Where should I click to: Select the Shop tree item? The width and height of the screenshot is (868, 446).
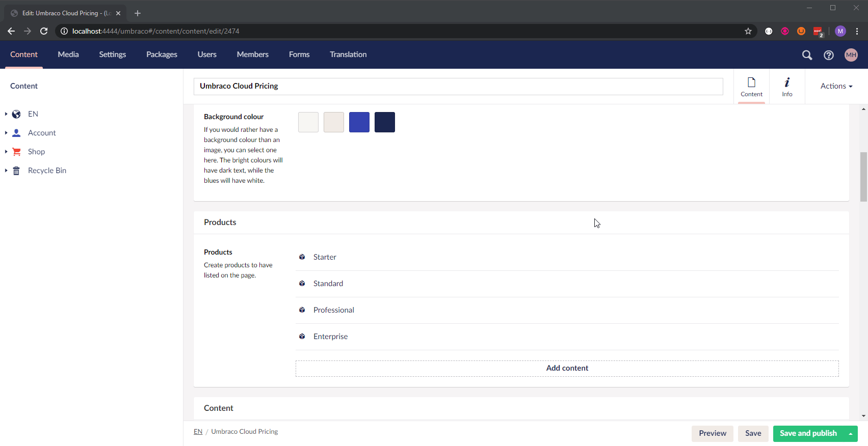(36, 152)
